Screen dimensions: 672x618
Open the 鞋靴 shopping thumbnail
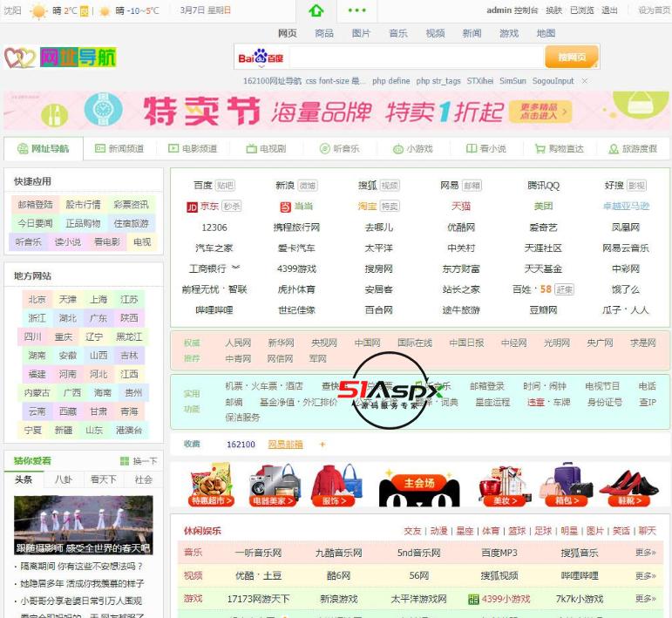(x=629, y=486)
